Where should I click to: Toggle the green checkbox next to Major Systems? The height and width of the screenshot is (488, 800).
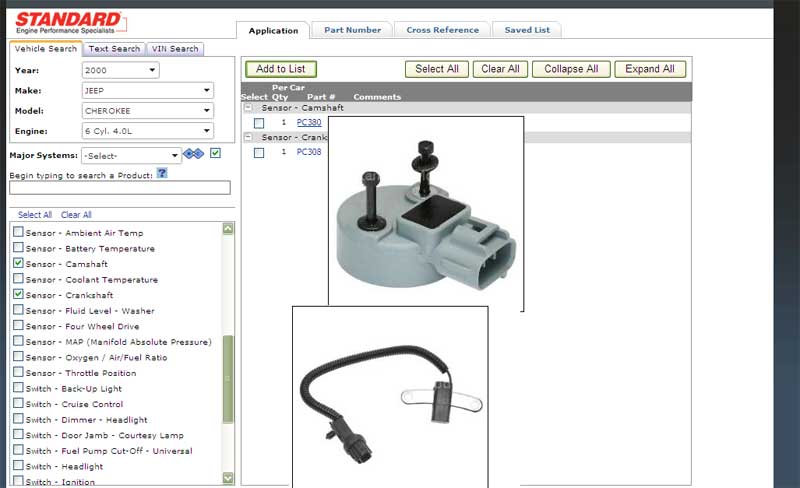(x=215, y=153)
